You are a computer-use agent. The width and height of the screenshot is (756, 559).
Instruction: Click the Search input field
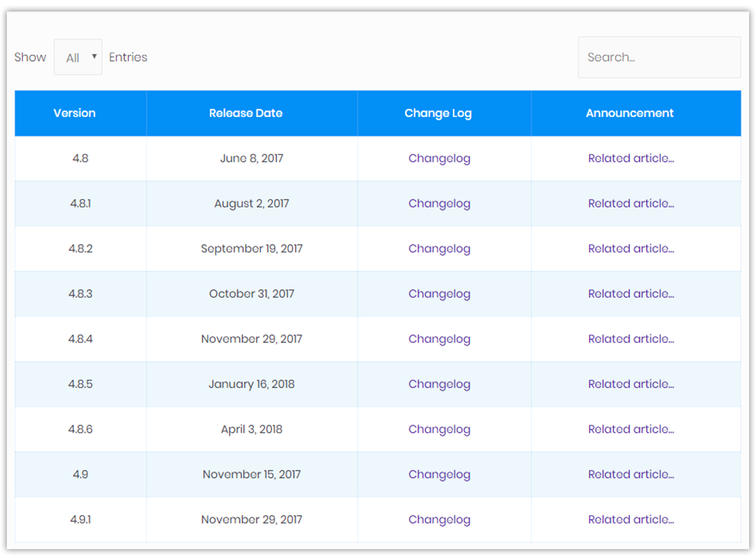tap(658, 57)
